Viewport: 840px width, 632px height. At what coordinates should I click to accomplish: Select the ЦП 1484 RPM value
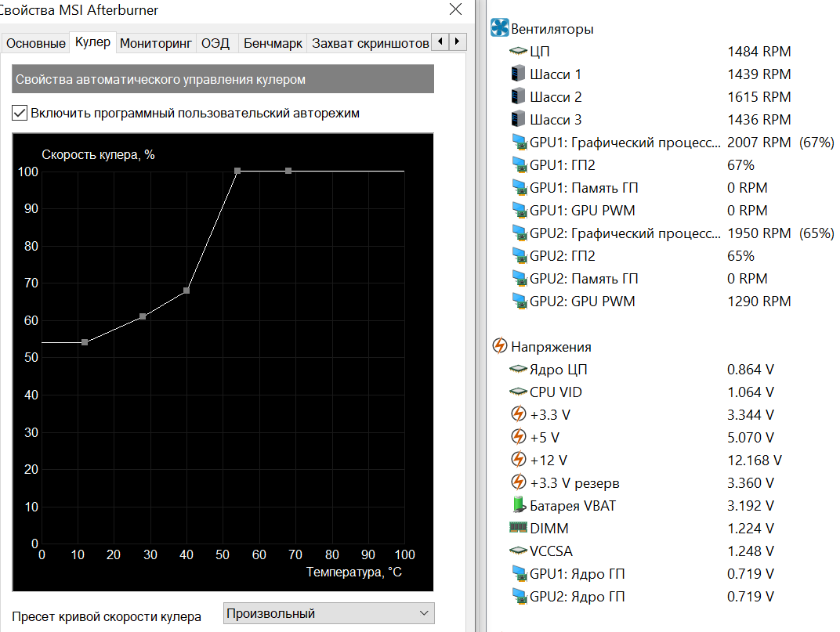[759, 52]
